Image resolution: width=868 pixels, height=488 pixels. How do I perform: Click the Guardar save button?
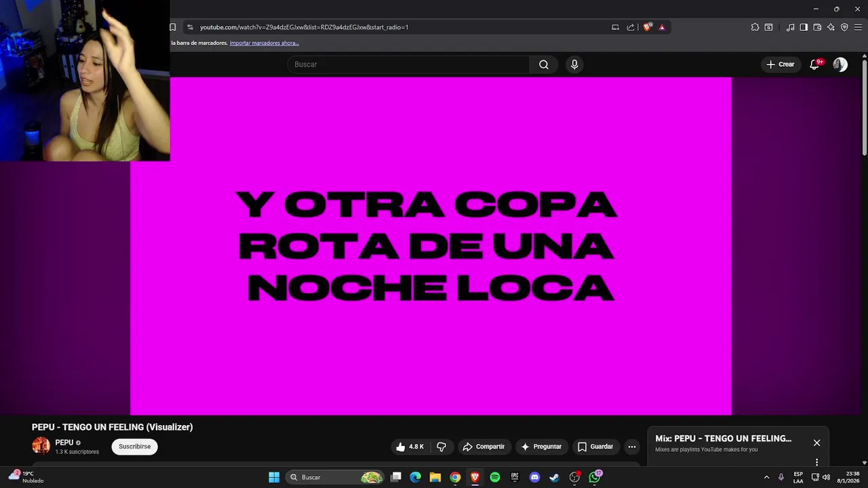pos(595,447)
